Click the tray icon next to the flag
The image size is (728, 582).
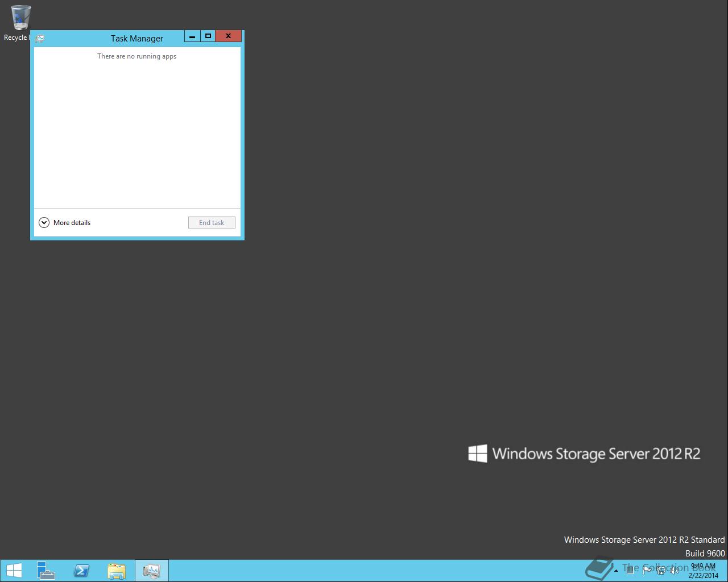pyautogui.click(x=630, y=571)
